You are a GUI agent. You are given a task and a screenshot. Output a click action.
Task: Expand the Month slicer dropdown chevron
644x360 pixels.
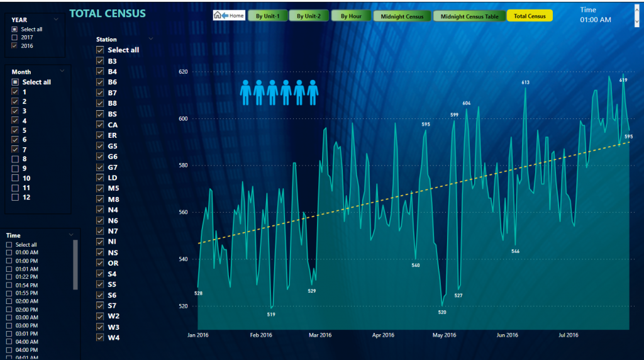point(63,71)
